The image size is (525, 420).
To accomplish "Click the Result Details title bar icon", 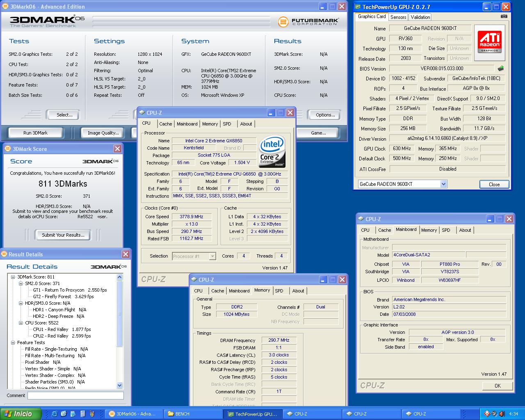I will pos(4,254).
